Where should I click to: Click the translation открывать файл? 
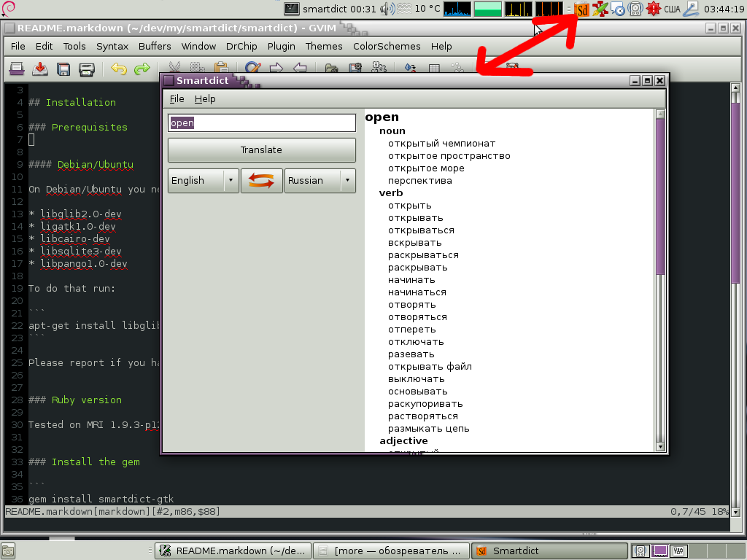tap(430, 367)
